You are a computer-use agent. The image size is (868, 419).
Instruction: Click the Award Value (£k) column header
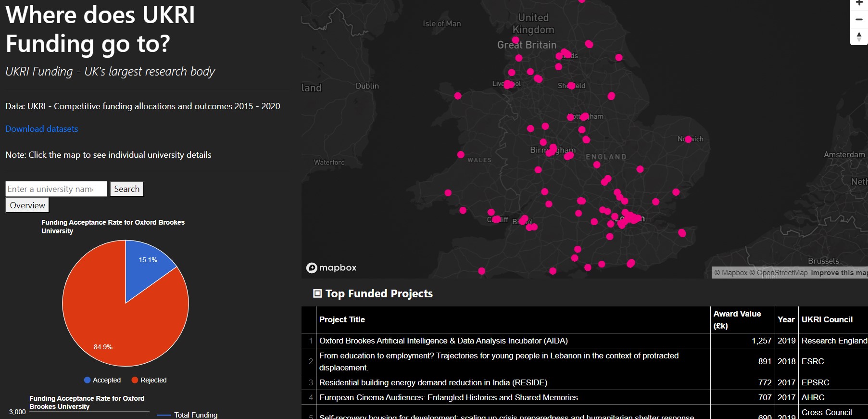pos(742,319)
